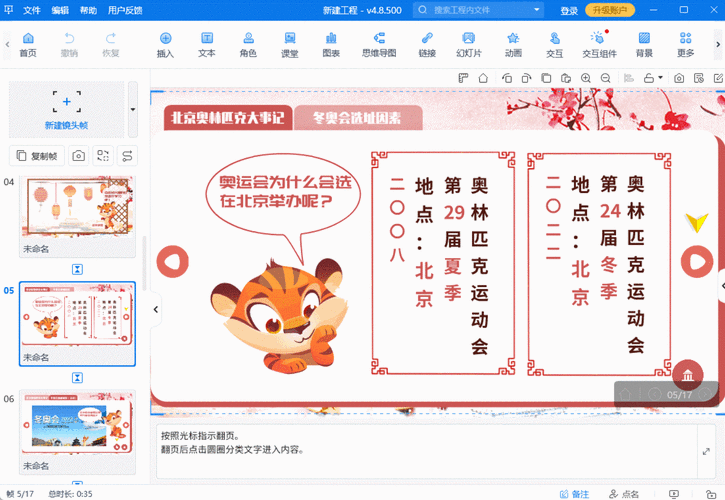Viewport: 725px width, 500px height.
Task: Expand the search box dropdown arrow
Action: point(537,10)
